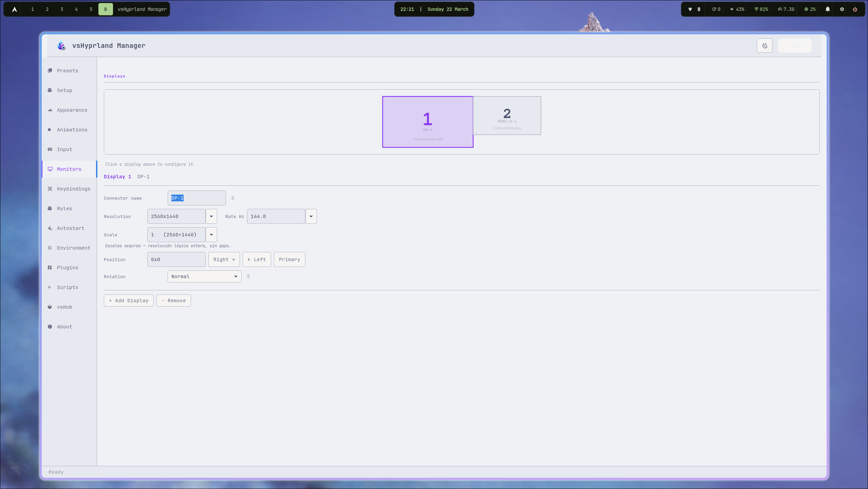Screen dimensions: 868x489
Task: Expand the Resolution dropdown arrow
Action: pos(211,216)
